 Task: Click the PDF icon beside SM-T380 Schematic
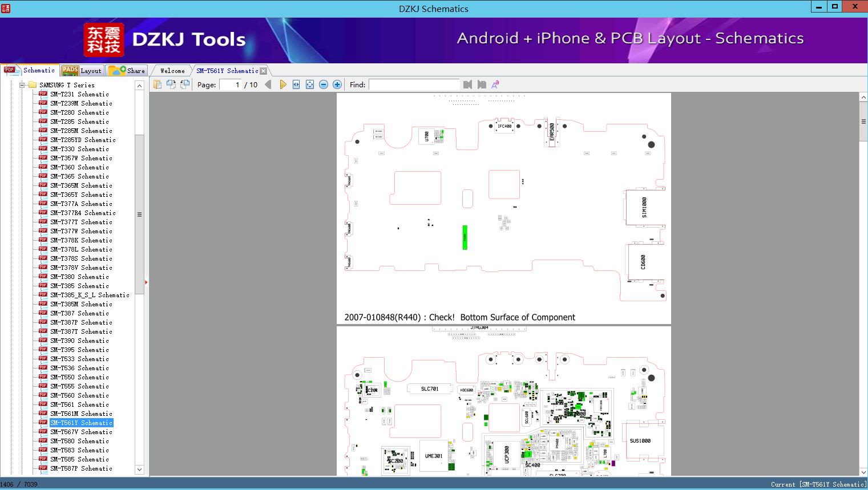pyautogui.click(x=43, y=277)
